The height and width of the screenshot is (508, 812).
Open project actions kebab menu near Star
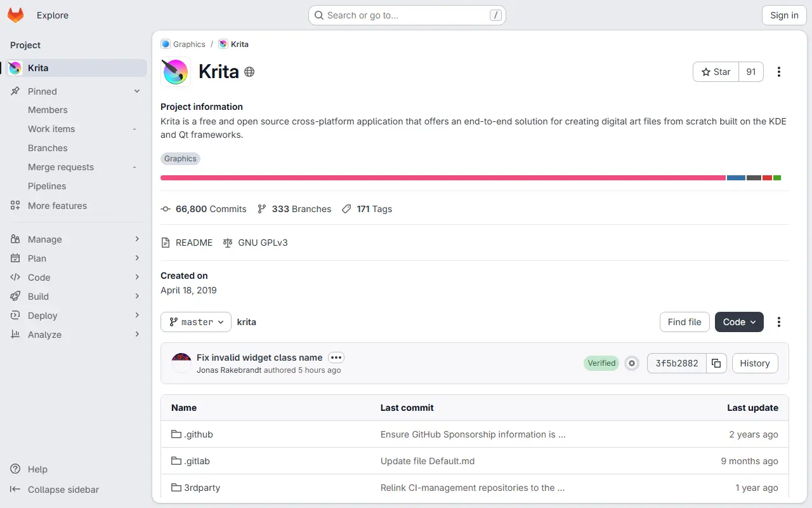click(x=779, y=72)
